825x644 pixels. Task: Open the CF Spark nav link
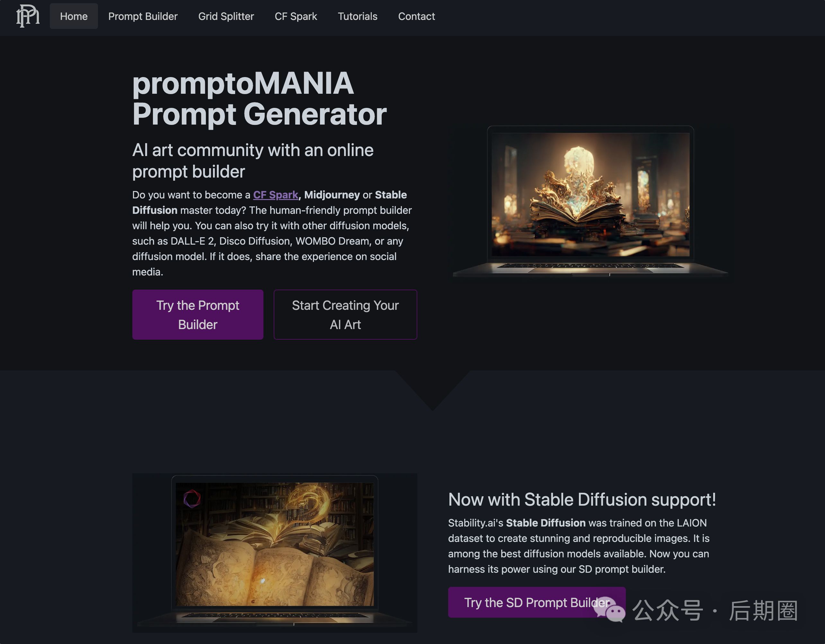[296, 16]
